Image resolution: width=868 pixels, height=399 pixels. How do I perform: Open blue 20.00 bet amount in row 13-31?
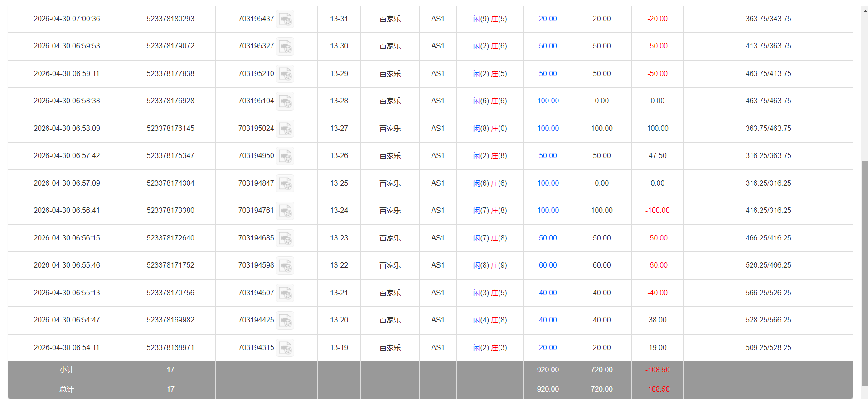point(548,19)
